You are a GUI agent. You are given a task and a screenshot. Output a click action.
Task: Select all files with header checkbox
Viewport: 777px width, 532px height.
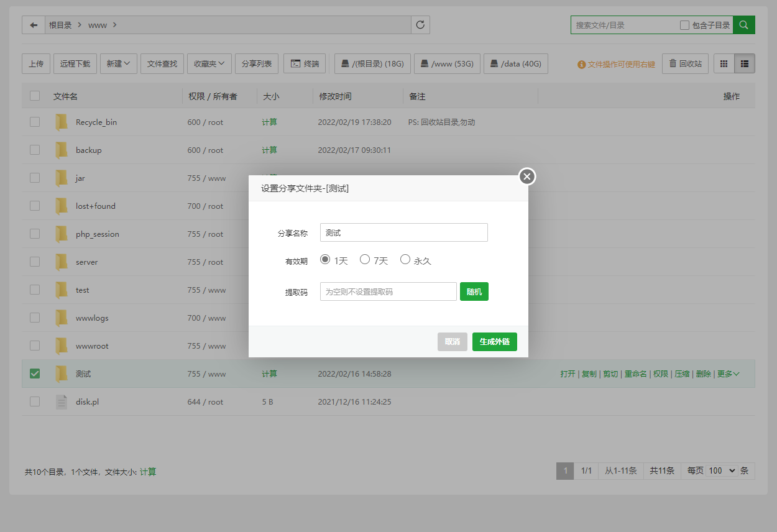[35, 96]
